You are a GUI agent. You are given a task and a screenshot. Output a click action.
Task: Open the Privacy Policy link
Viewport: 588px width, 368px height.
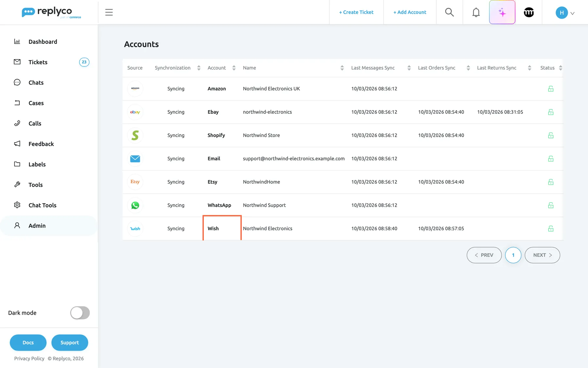pos(29,359)
